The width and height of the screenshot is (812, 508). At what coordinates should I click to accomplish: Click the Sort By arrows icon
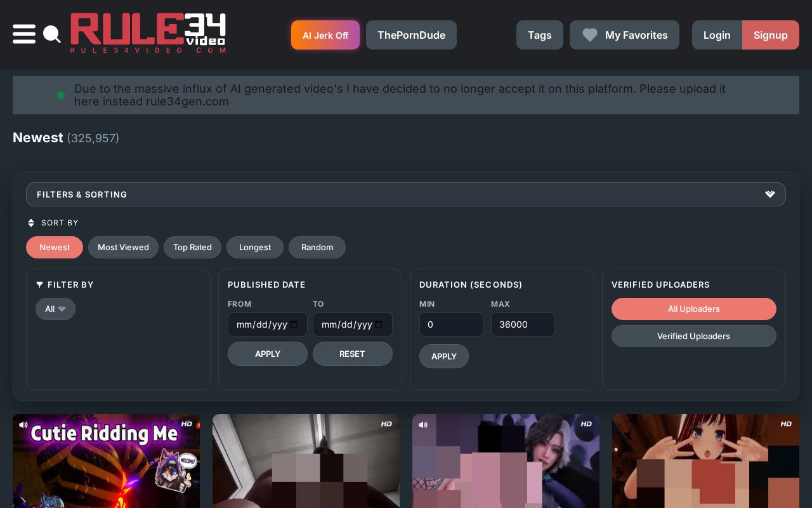[31, 223]
